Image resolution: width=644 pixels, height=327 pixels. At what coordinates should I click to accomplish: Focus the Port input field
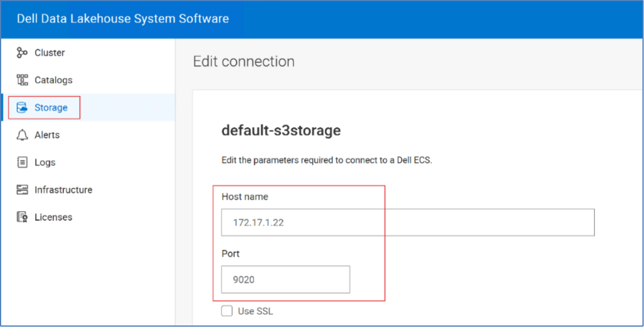coord(286,280)
